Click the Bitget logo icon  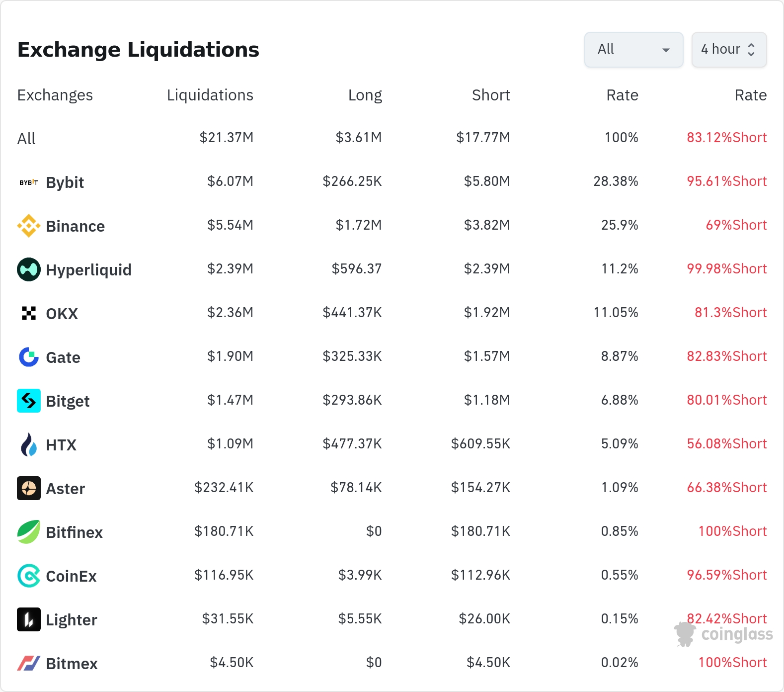click(x=29, y=401)
